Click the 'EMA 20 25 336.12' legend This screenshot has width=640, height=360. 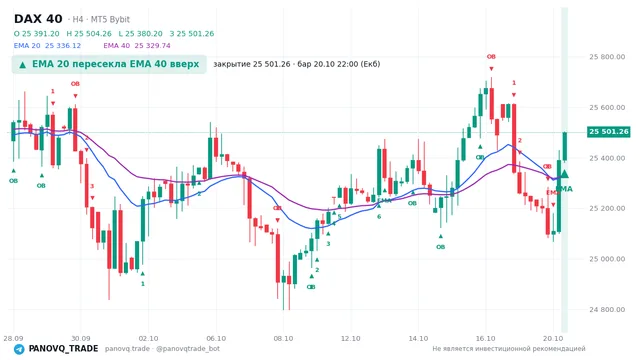click(x=47, y=46)
